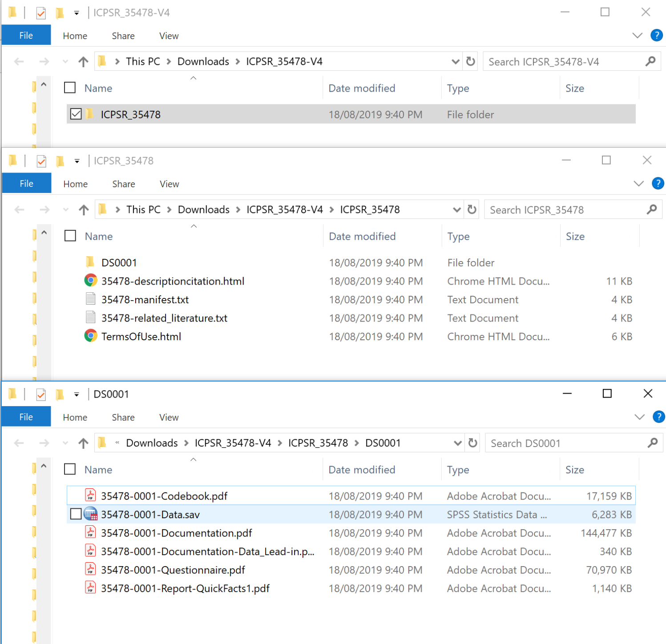Open File menu in ICPSR_35478-V4 window
The height and width of the screenshot is (644, 666).
pyautogui.click(x=26, y=35)
